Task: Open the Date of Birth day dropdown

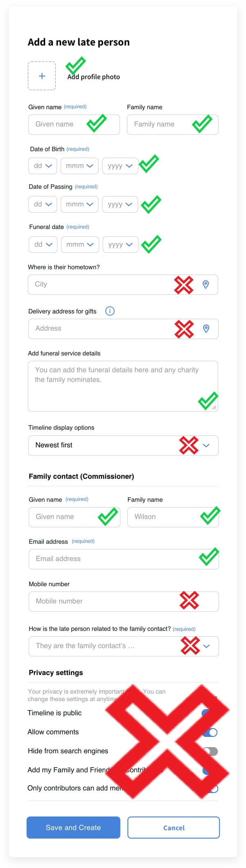Action: pos(43,166)
